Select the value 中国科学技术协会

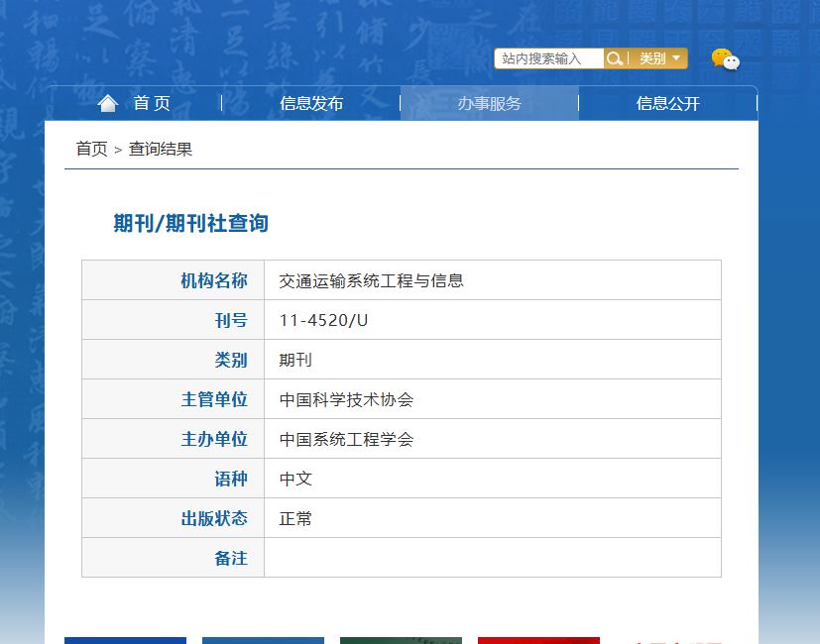(x=346, y=399)
